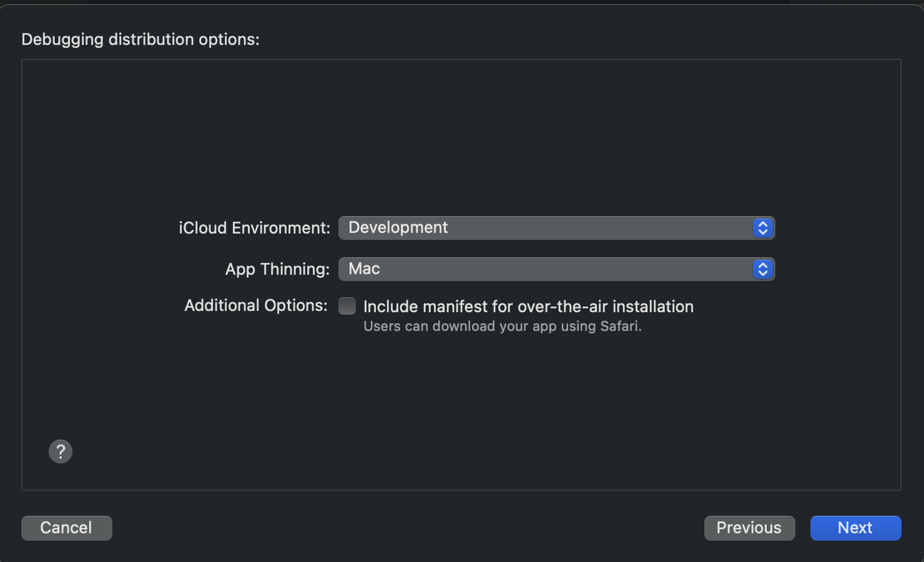This screenshot has height=562, width=924.
Task: Go back with the Previous button
Action: click(749, 528)
